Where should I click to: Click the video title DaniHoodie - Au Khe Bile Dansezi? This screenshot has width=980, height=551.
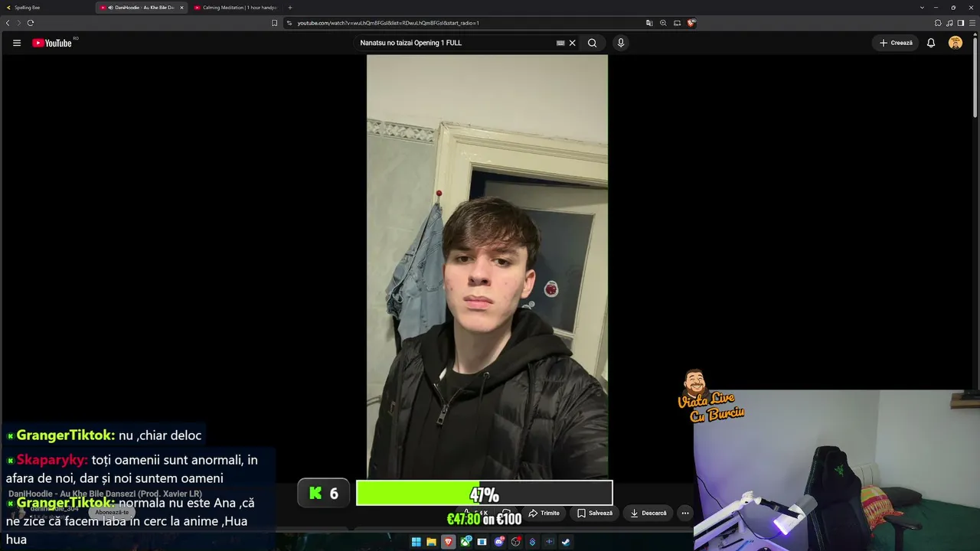[x=105, y=494]
